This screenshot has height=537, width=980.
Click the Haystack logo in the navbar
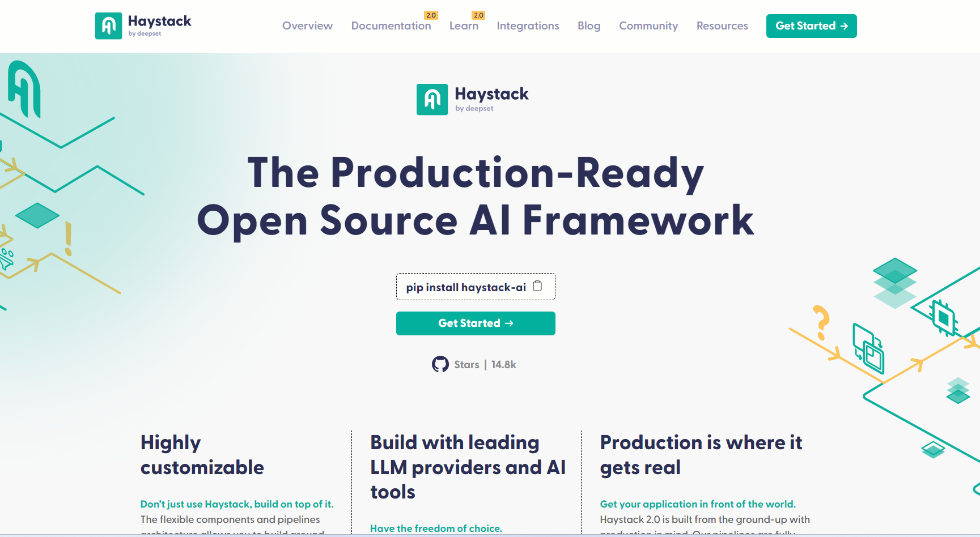143,25
